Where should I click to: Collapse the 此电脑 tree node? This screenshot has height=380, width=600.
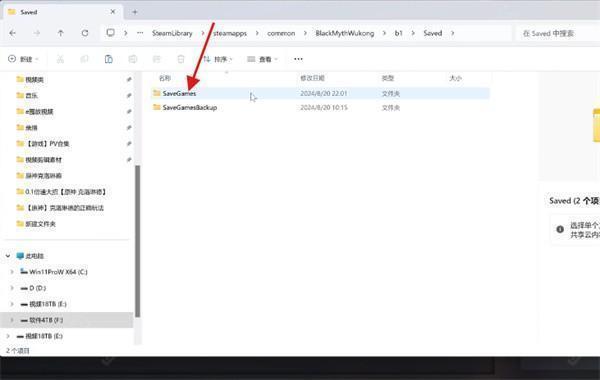(8, 256)
